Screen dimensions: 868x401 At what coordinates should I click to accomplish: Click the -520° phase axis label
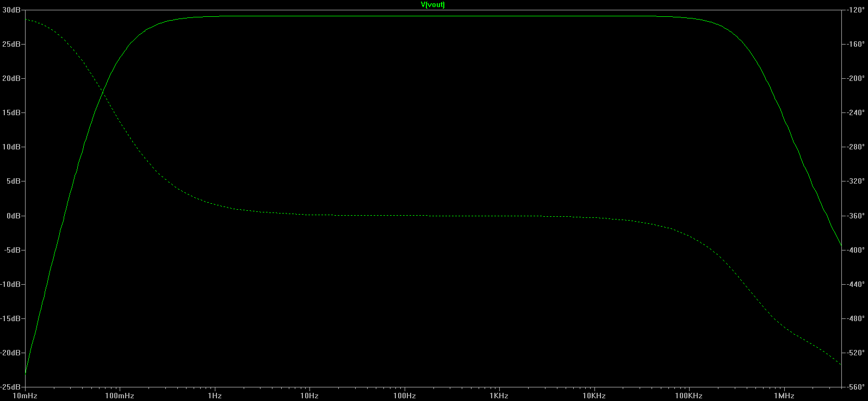point(856,353)
